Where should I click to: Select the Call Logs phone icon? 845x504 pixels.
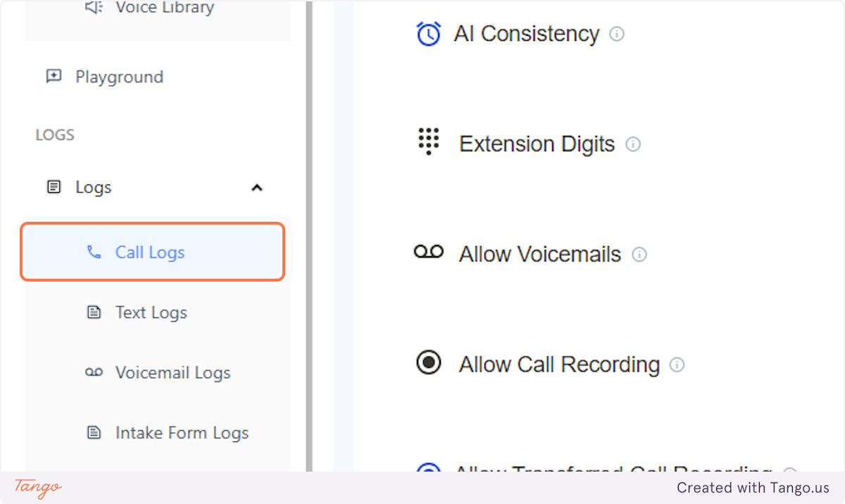coord(94,252)
